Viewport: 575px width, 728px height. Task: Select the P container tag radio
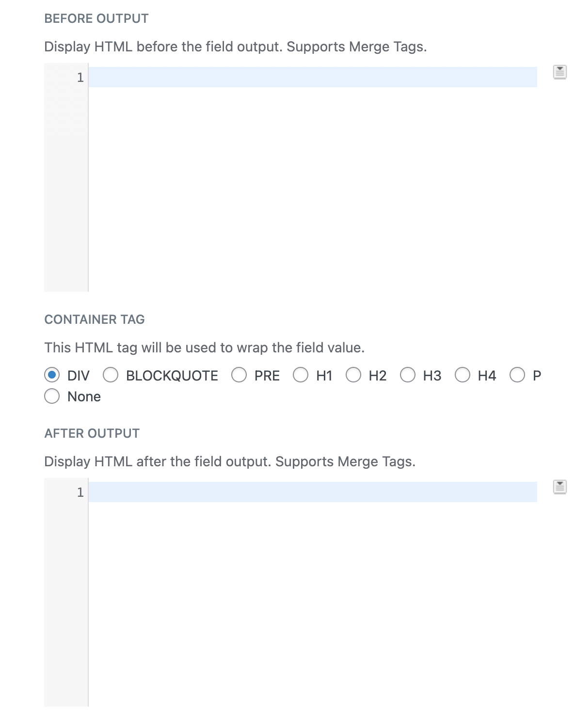coord(517,375)
